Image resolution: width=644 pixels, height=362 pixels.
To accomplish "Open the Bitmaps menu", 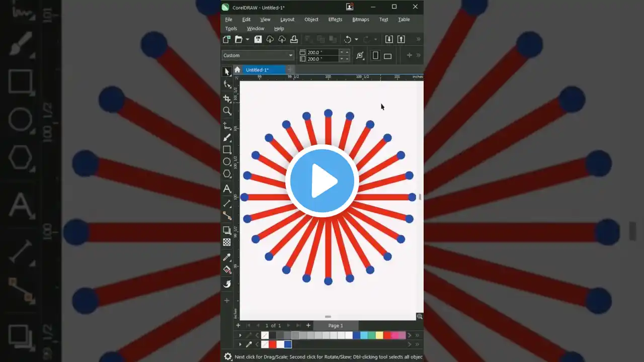I will 360,20.
